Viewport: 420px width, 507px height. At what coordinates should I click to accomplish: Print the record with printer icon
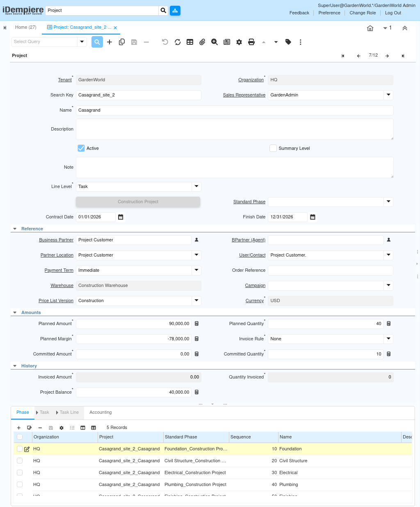coord(251,42)
